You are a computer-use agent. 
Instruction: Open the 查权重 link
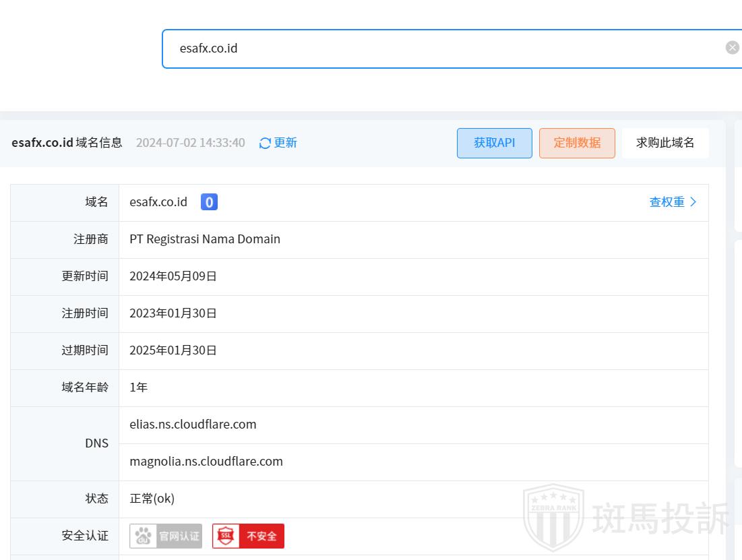point(667,202)
